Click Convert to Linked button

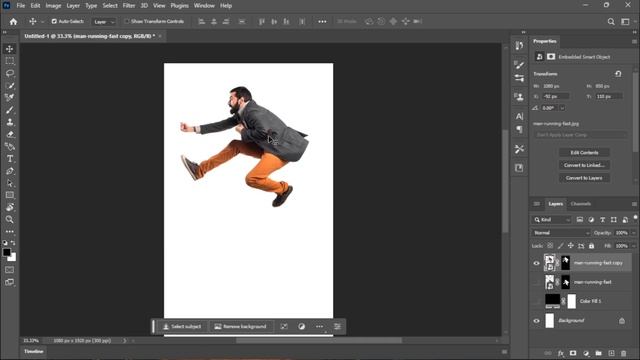tap(584, 165)
